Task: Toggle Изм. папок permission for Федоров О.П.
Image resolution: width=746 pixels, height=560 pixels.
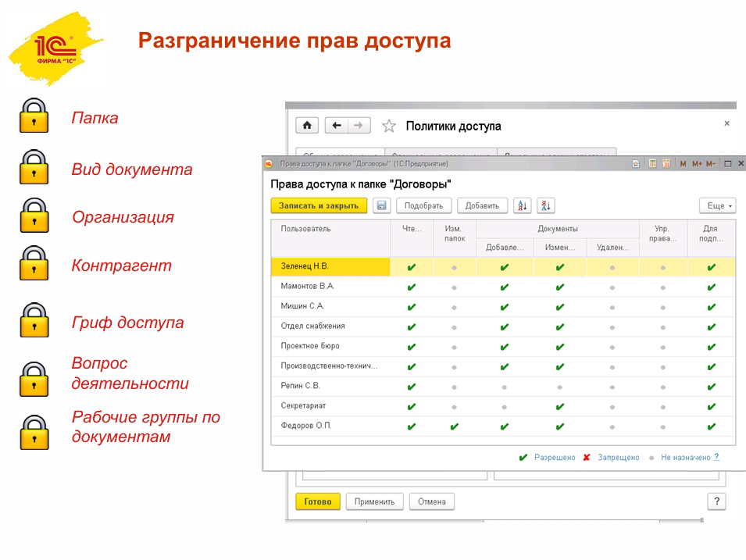Action: [454, 426]
